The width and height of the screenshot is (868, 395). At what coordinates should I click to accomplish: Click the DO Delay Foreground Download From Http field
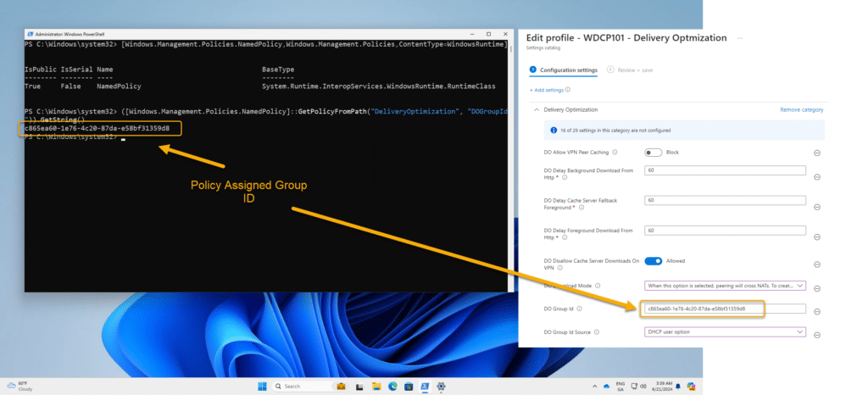tap(726, 231)
